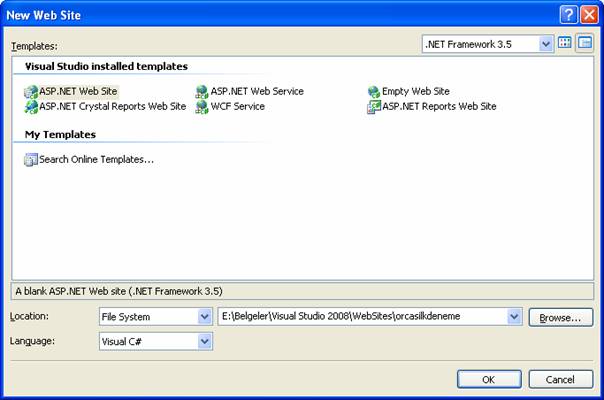Click the help question mark button
Image resolution: width=604 pixels, height=400 pixels.
(568, 14)
